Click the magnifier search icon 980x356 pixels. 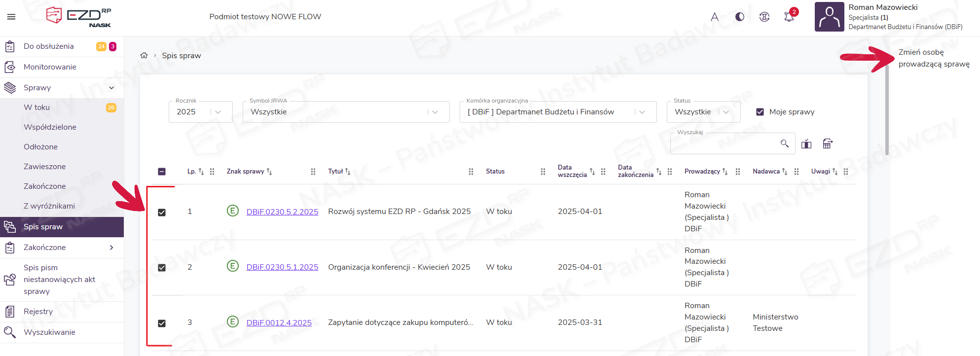pos(784,143)
